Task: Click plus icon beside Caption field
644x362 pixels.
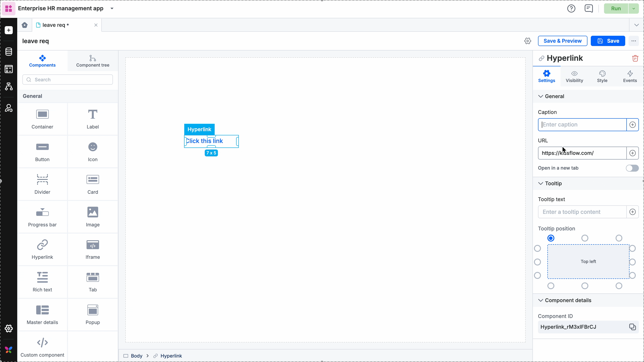Action: [633, 125]
